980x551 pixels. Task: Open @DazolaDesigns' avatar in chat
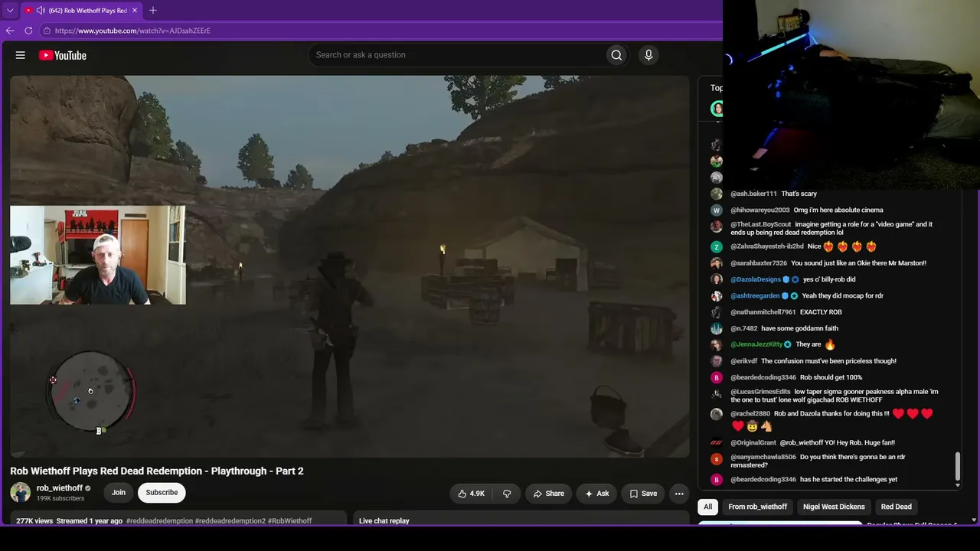click(717, 279)
